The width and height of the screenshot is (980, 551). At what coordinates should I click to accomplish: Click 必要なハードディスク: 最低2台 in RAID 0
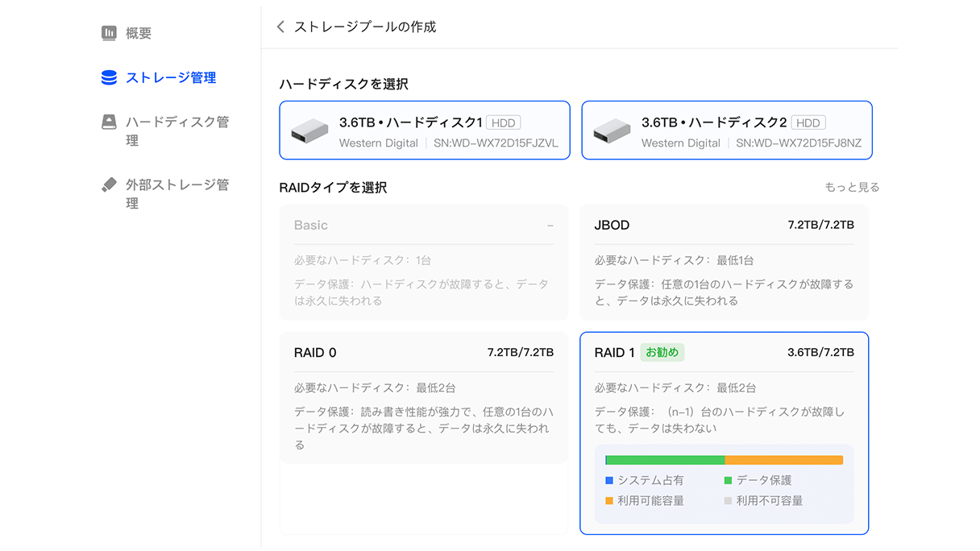(375, 387)
